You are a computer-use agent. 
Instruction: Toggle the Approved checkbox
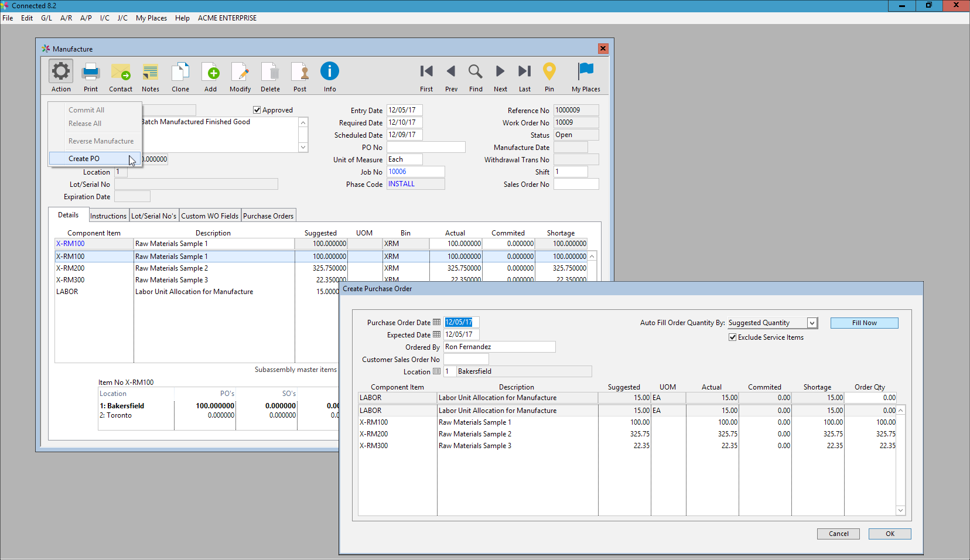tap(257, 110)
